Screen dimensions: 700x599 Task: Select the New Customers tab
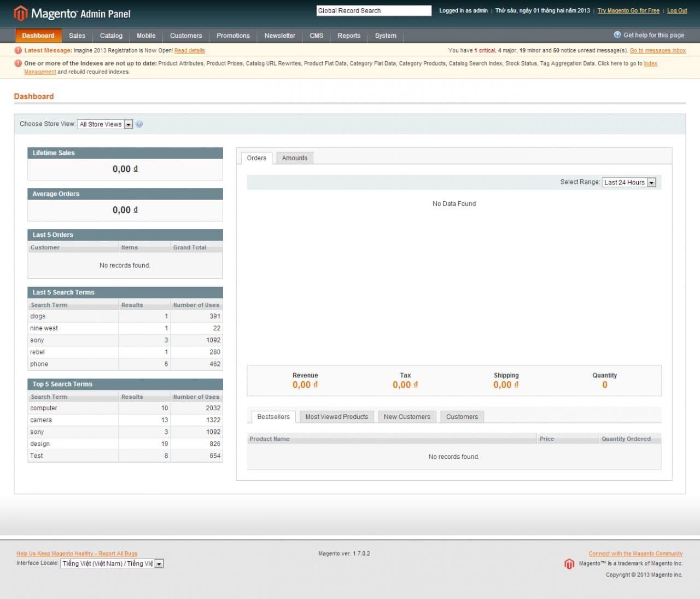407,417
